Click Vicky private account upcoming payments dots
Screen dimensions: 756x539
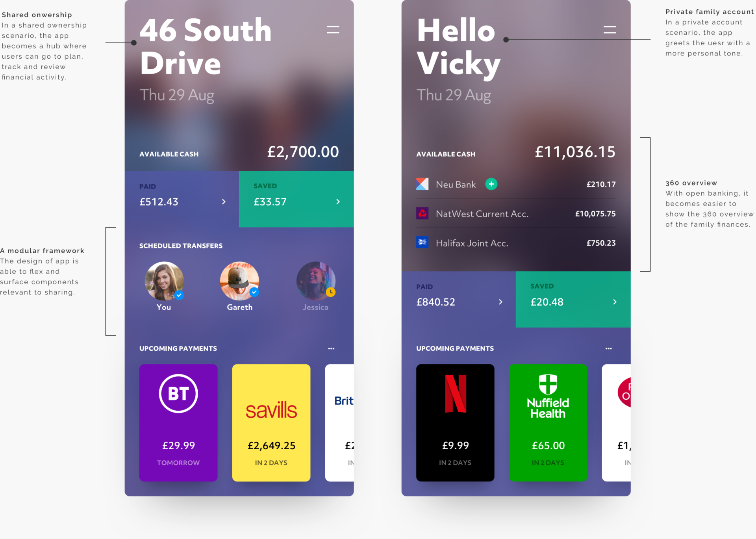pos(609,349)
